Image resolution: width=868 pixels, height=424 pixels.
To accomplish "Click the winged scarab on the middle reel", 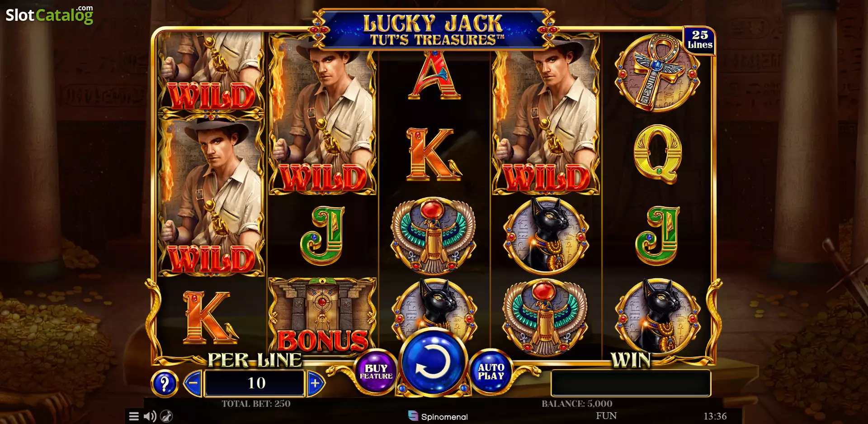I will [433, 236].
